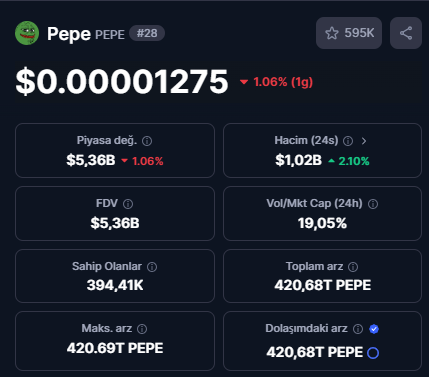Image resolution: width=429 pixels, height=377 pixels.
Task: Click the Piyasa değ. $5,36B card
Action: pyautogui.click(x=115, y=151)
